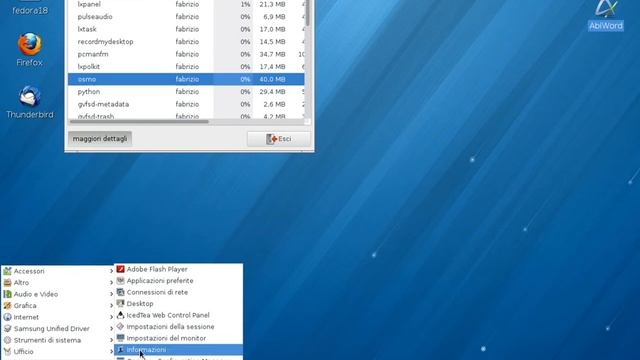The height and width of the screenshot is (360, 640).
Task: Select recordmydesktop process row
Action: 186,42
